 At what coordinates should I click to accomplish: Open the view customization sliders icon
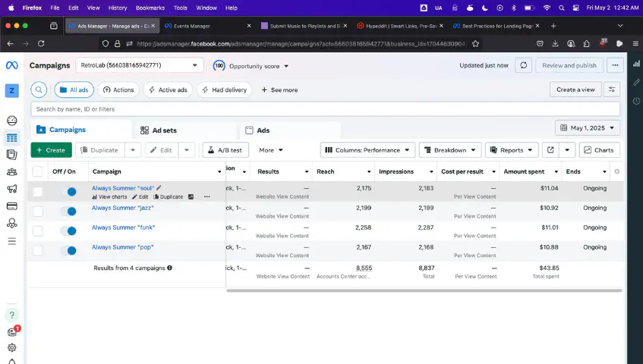[x=611, y=89]
